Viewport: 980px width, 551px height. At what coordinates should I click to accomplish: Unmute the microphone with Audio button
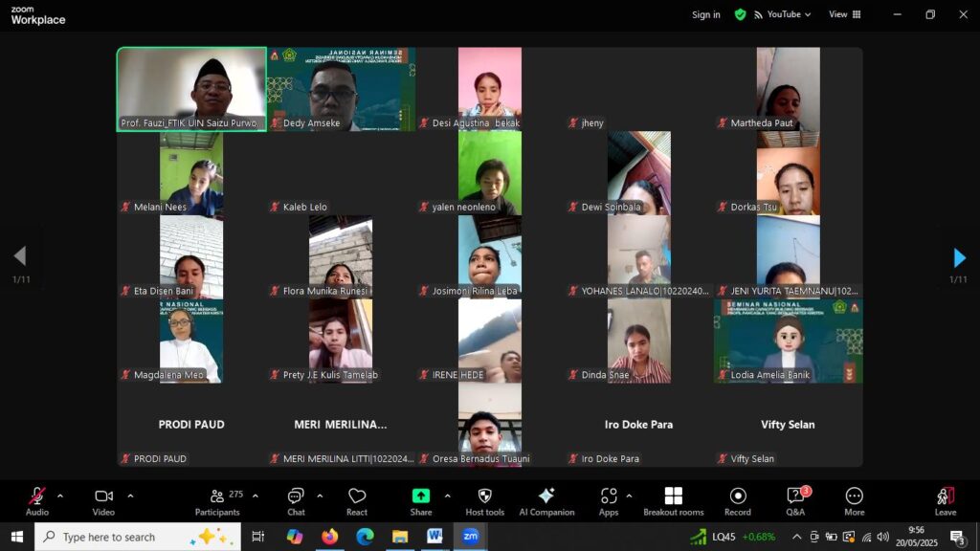click(x=37, y=500)
